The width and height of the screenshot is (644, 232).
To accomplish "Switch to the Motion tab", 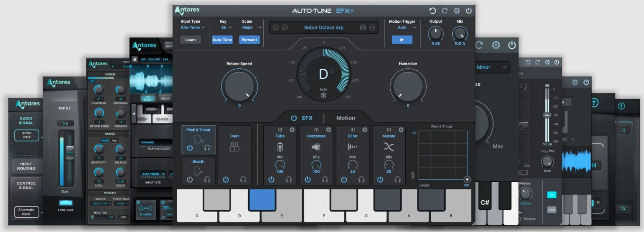I will click(345, 118).
